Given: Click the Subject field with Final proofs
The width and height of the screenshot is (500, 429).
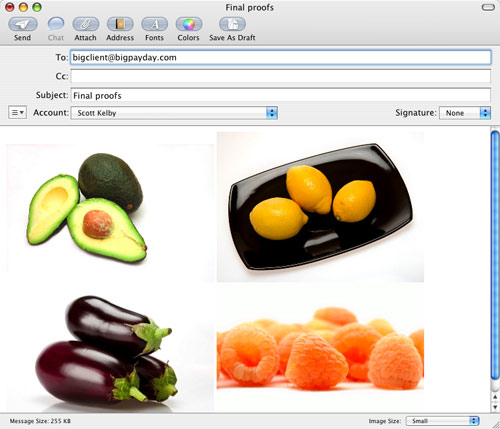Looking at the screenshot, I should tap(280, 95).
